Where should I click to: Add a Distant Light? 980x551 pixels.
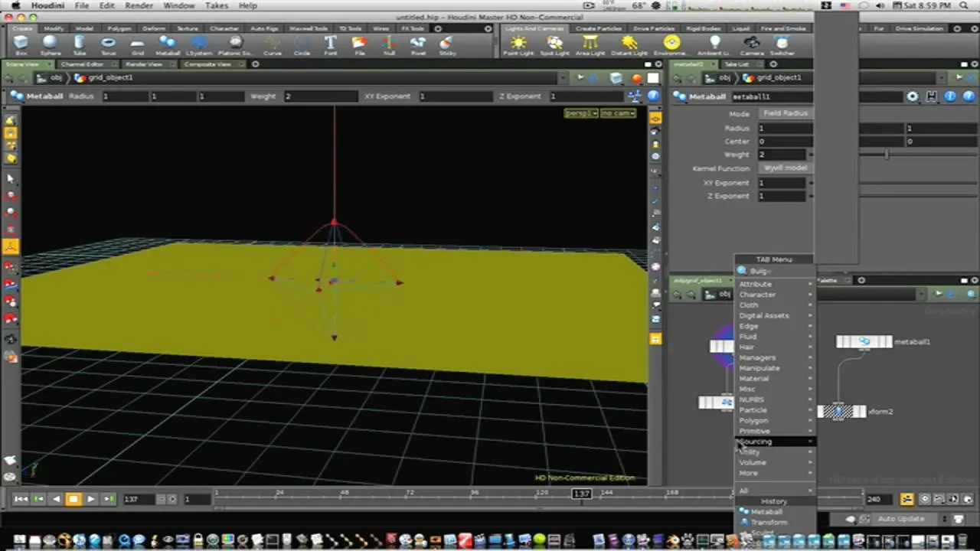[x=629, y=45]
